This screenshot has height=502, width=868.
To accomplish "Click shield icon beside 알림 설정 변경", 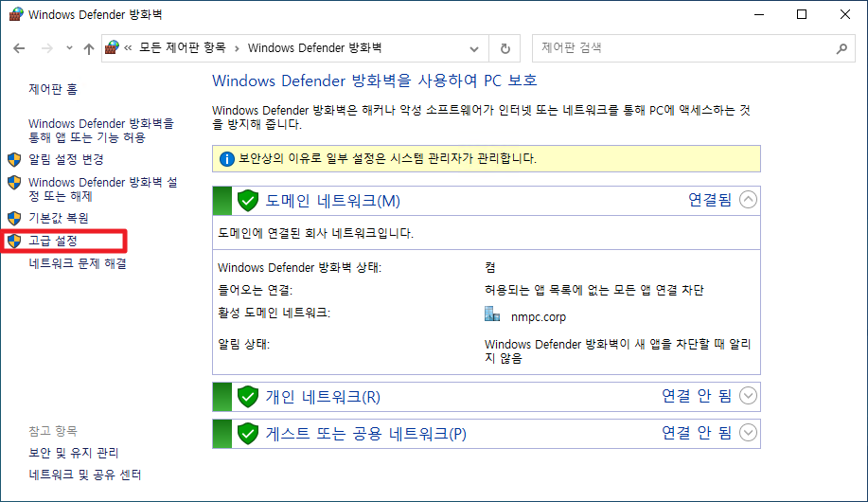I will [14, 159].
